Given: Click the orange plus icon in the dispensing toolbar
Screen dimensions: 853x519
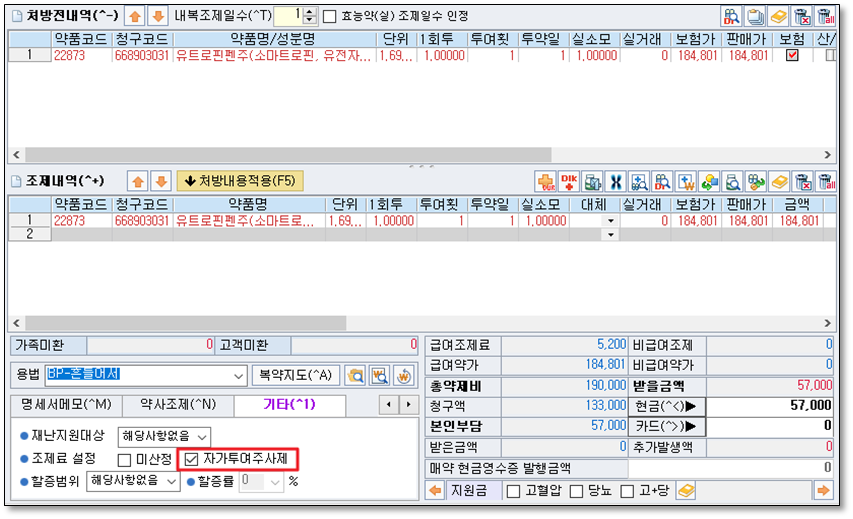Looking at the screenshot, I should pos(546,182).
